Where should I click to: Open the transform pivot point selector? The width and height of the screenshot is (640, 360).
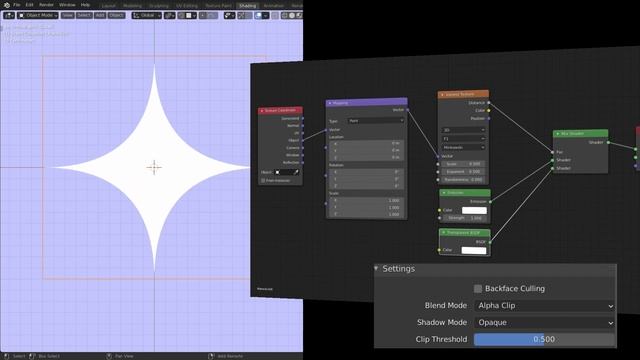pyautogui.click(x=169, y=16)
